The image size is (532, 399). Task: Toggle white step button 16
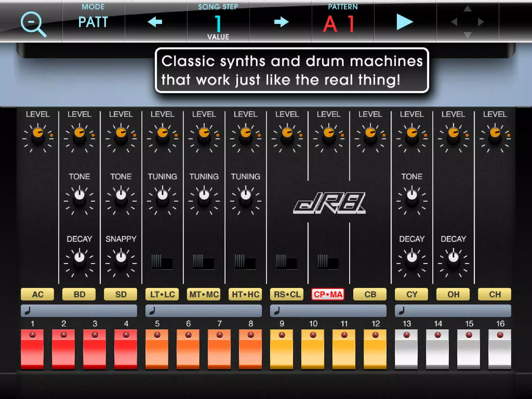[x=500, y=349]
